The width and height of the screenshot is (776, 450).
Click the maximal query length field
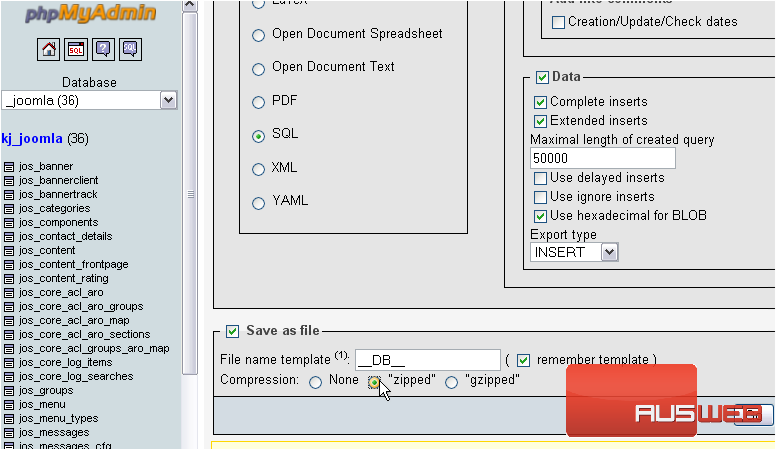coord(602,159)
